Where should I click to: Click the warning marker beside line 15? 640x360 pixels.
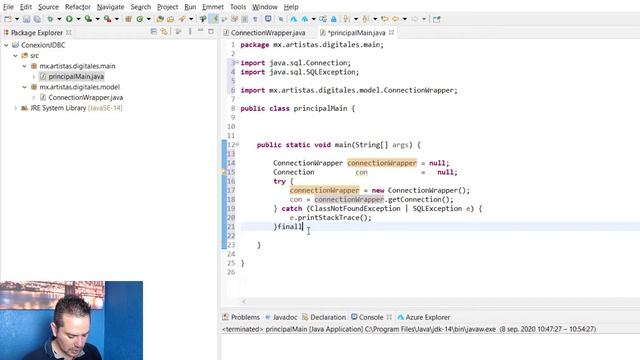(224, 172)
